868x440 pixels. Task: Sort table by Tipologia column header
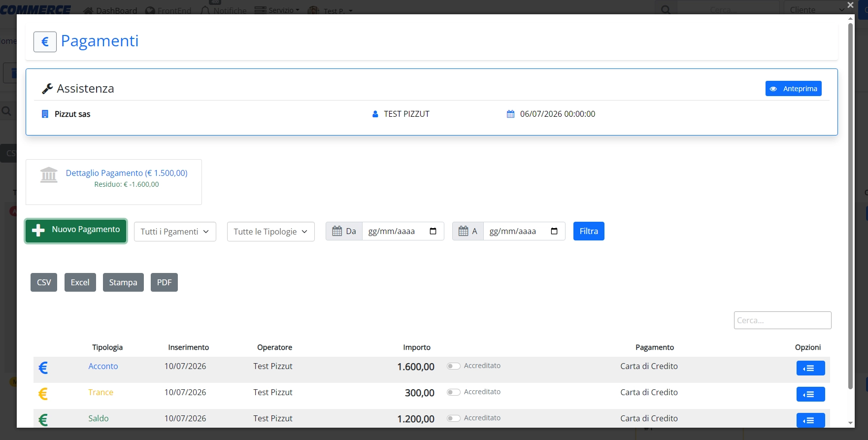pos(107,347)
